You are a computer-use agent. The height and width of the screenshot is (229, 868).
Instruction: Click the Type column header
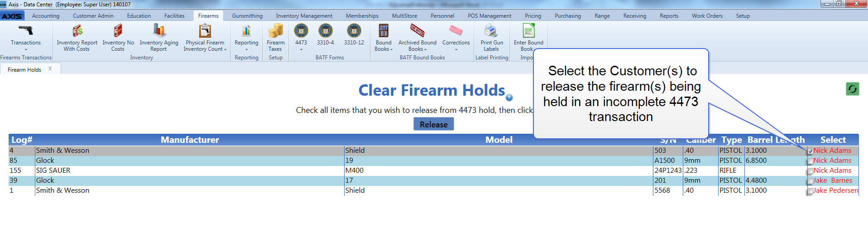coord(731,140)
